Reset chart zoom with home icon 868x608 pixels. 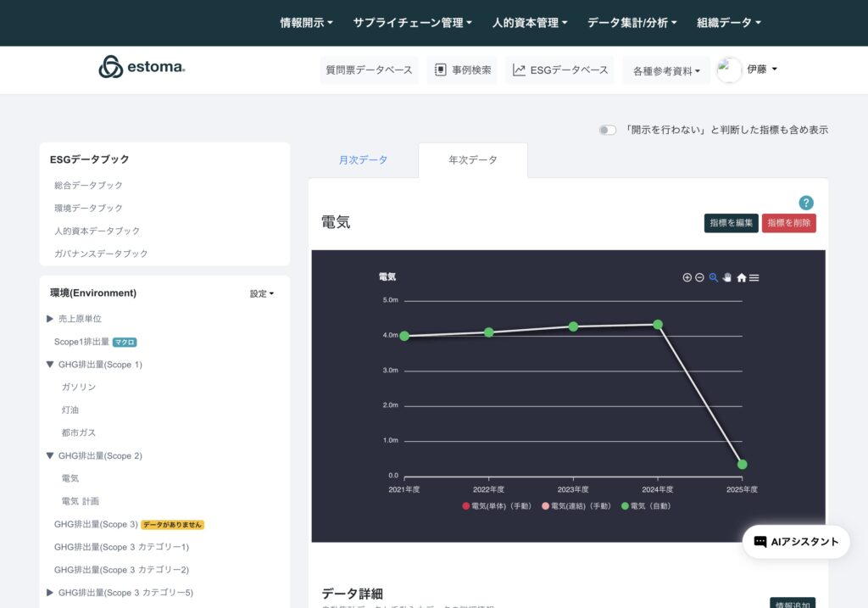point(742,277)
